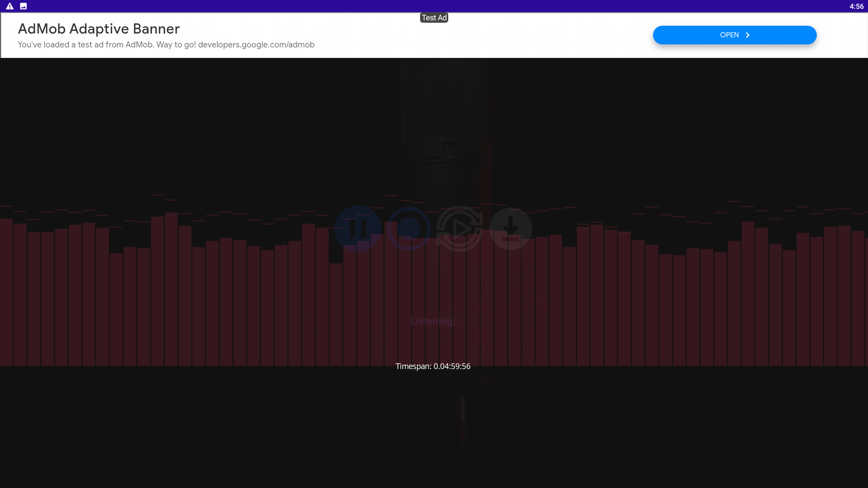The width and height of the screenshot is (868, 488).
Task: Click the AdMob Adaptive Banner title
Action: click(x=99, y=29)
